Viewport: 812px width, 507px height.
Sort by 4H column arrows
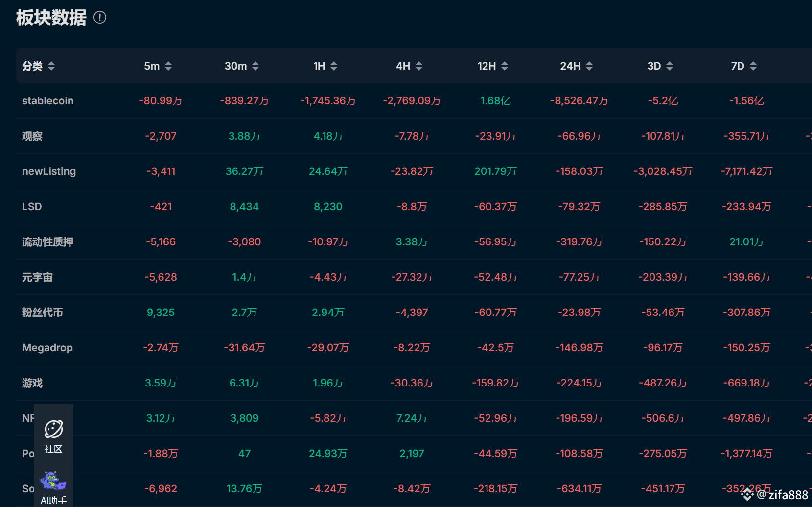coord(419,66)
